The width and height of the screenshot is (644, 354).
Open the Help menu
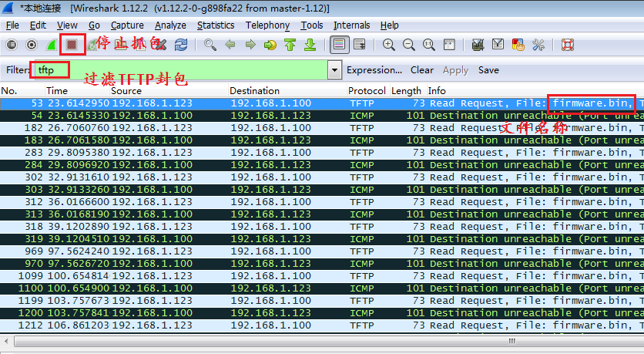coord(389,25)
